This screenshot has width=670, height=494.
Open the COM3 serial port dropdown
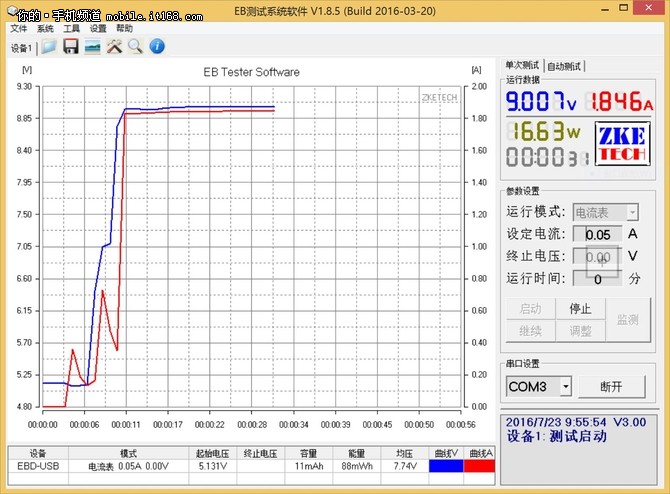[x=565, y=386]
